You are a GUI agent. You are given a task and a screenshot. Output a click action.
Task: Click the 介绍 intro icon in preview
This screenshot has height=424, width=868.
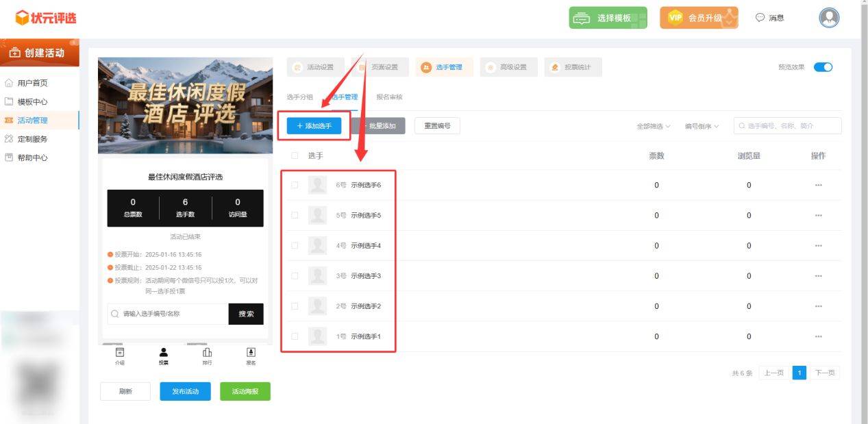click(x=120, y=355)
